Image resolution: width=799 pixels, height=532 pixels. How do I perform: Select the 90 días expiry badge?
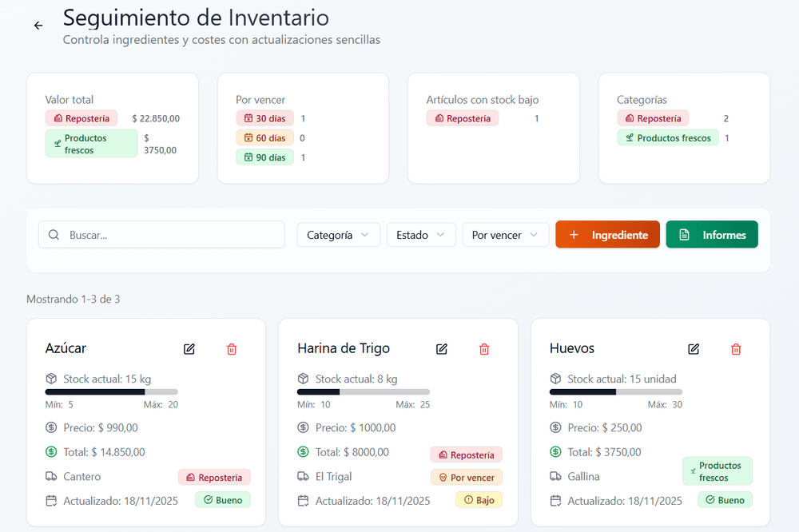point(264,157)
